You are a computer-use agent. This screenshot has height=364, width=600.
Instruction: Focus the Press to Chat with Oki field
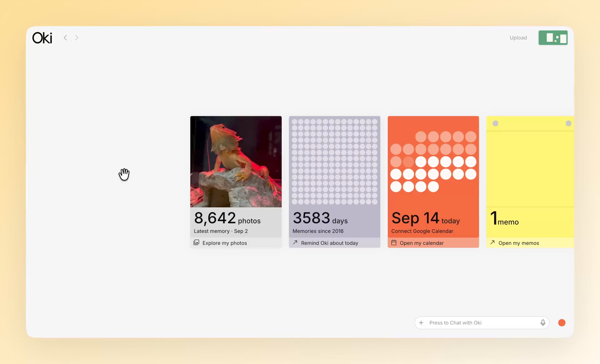tap(482, 323)
